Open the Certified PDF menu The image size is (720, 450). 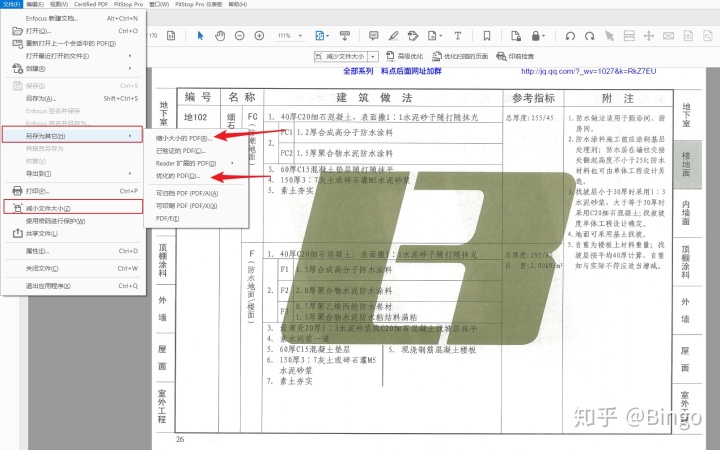91,4
